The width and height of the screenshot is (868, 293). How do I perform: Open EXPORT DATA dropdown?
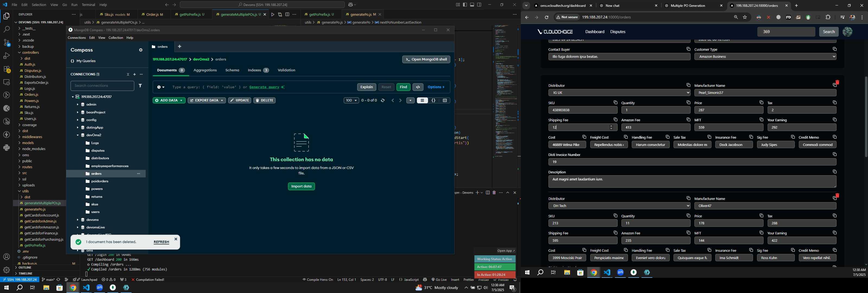pos(206,100)
